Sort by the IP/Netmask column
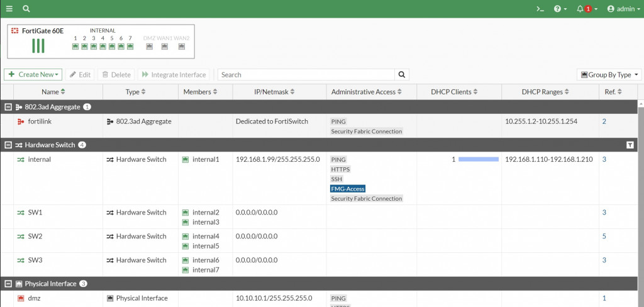 [x=274, y=92]
